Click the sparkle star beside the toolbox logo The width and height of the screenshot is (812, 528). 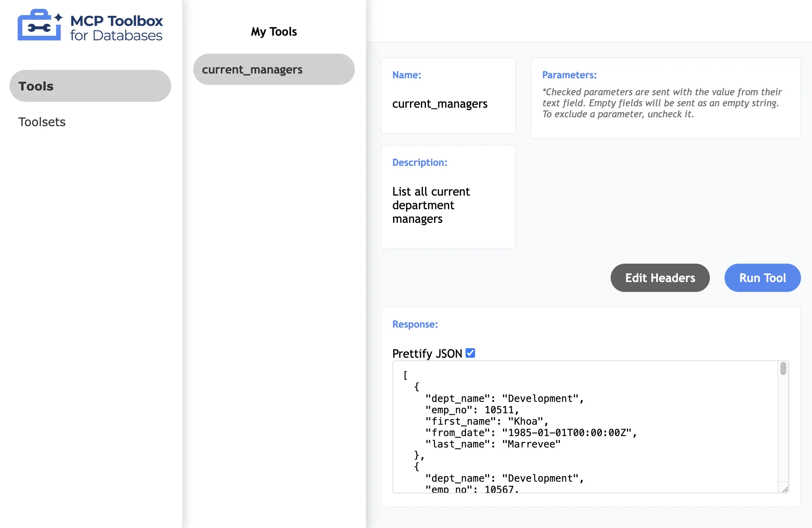[x=58, y=17]
